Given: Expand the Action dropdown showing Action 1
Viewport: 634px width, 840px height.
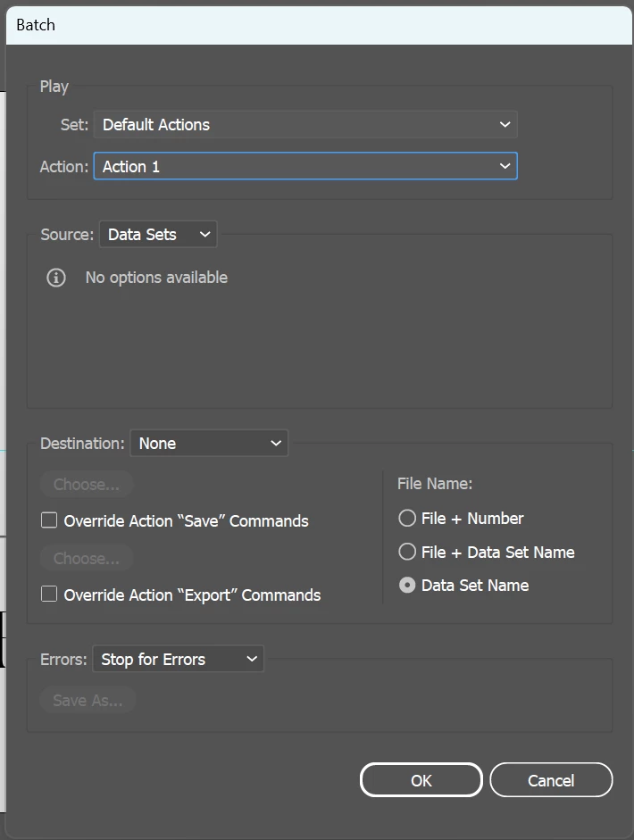Looking at the screenshot, I should pos(304,166).
